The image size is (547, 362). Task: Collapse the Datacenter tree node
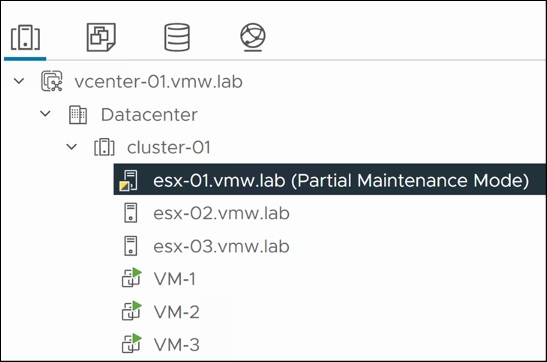(45, 114)
